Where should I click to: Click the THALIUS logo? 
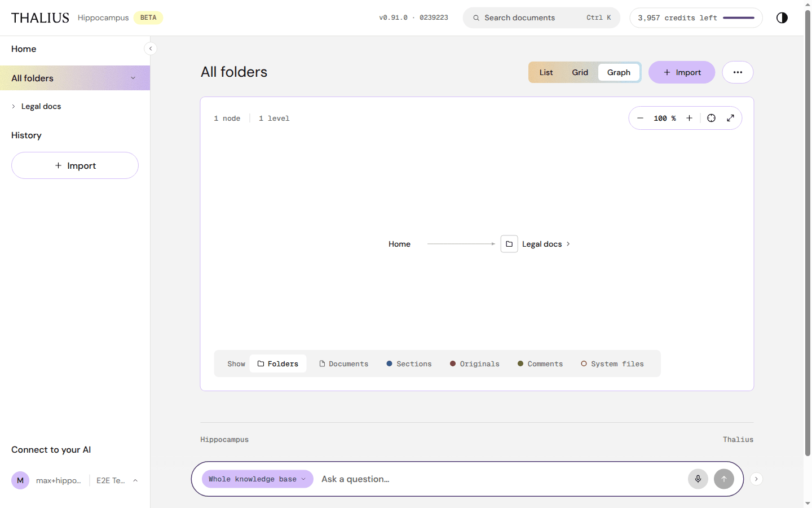40,18
